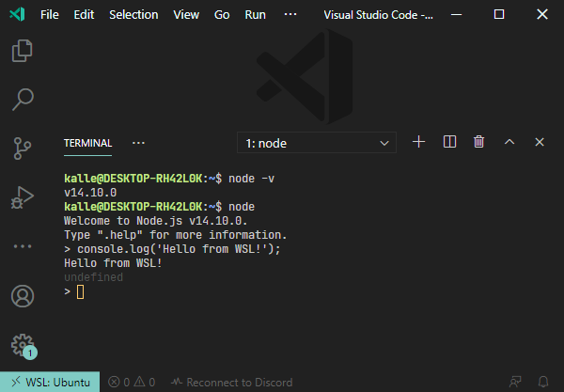Click the 'v14.10.0' version output line
This screenshot has width=564, height=392.
(90, 193)
